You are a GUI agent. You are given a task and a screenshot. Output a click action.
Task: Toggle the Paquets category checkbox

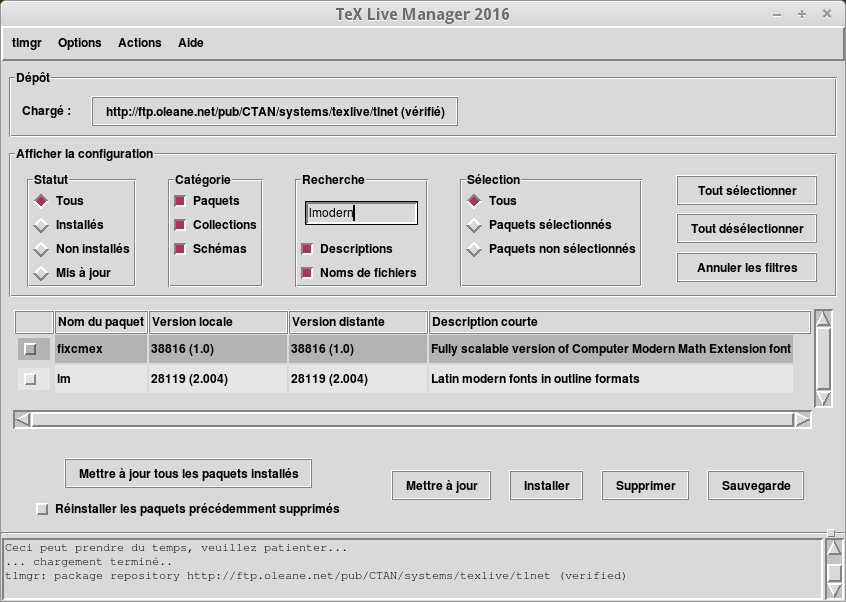[180, 201]
